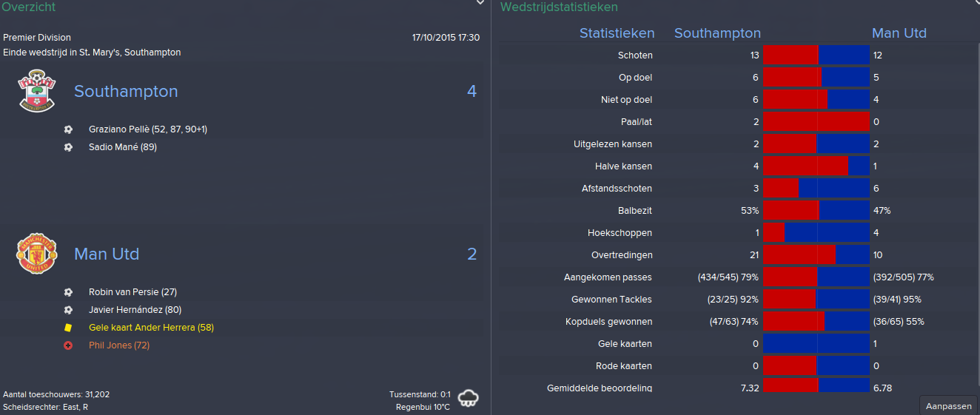Click the Southampton club crest
The height and width of the screenshot is (415, 980).
pyautogui.click(x=37, y=91)
